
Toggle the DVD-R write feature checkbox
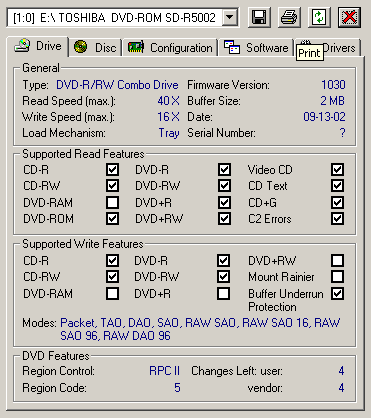tap(223, 260)
